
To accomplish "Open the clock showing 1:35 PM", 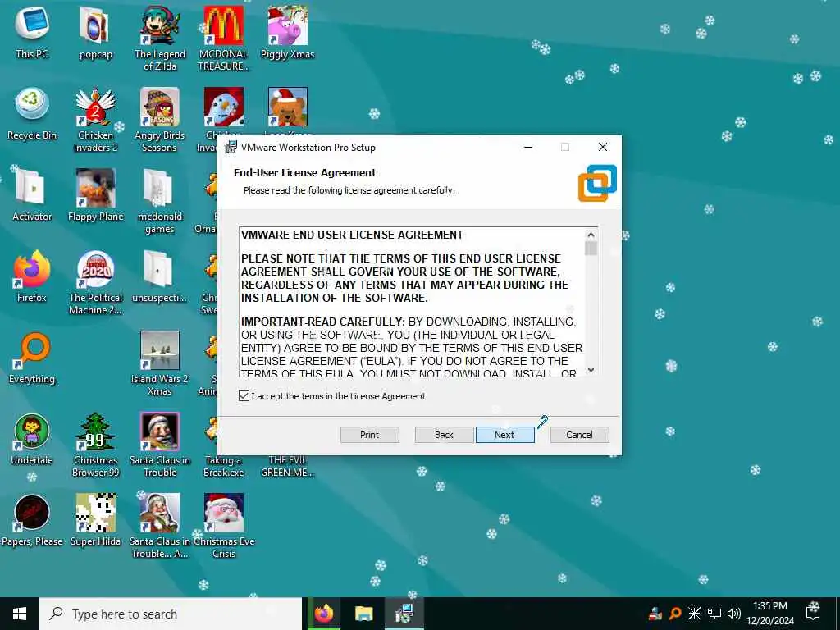I will click(x=769, y=614).
